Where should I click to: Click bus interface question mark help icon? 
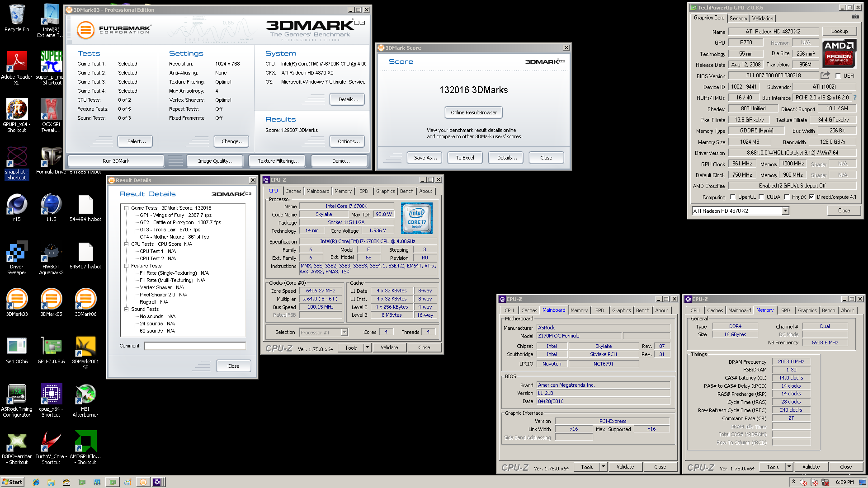(x=854, y=98)
